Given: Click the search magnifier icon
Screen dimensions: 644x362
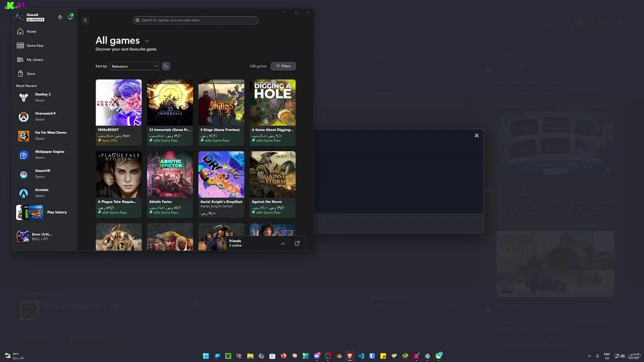Looking at the screenshot, I should [137, 20].
